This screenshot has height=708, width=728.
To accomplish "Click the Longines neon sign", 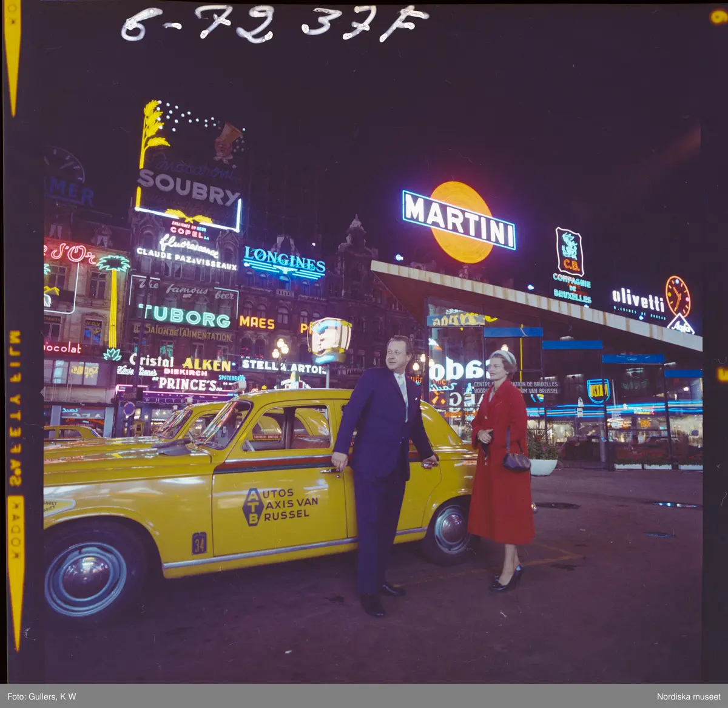I will (x=284, y=263).
